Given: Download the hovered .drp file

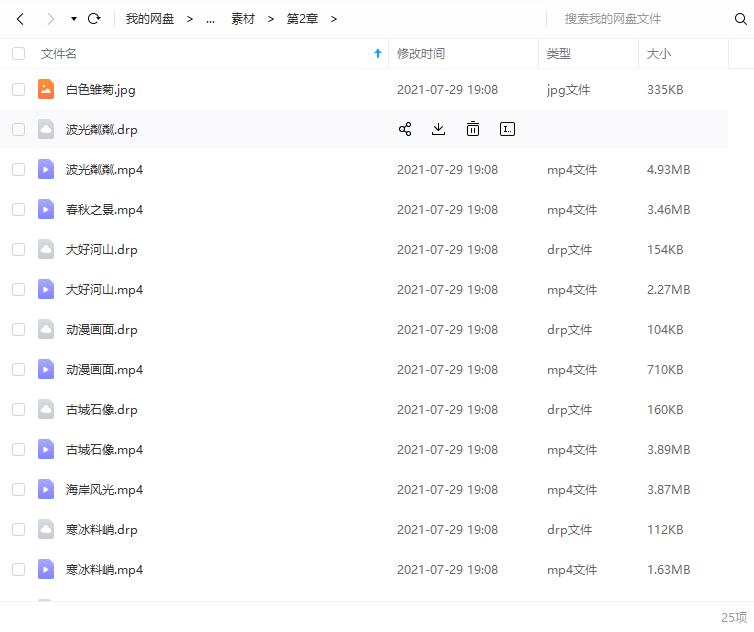Looking at the screenshot, I should tap(438, 129).
